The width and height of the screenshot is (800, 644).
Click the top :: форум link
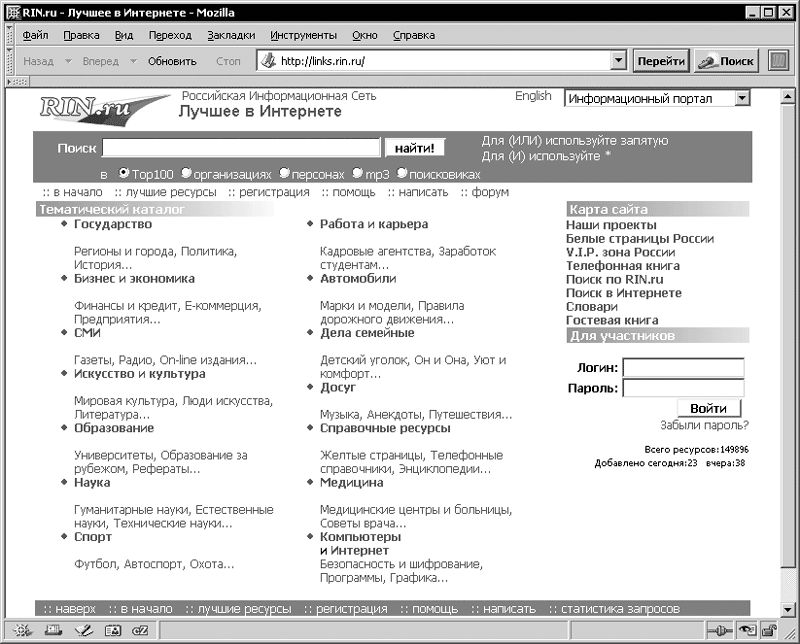coord(485,192)
